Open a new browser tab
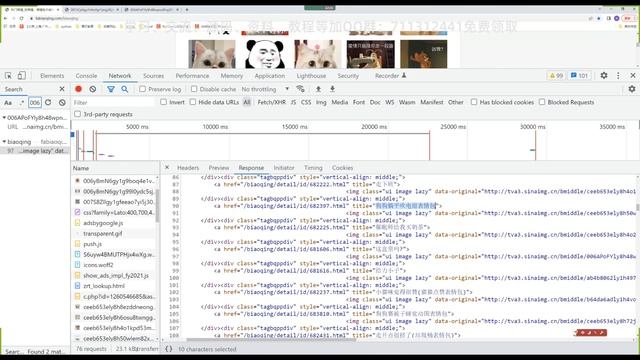Screen dimensions: 640x360 click(x=187, y=9)
